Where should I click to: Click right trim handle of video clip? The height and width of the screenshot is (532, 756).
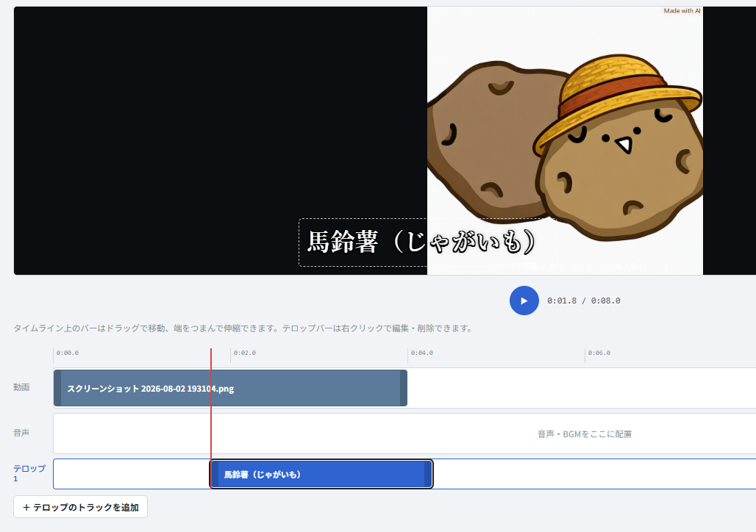404,388
